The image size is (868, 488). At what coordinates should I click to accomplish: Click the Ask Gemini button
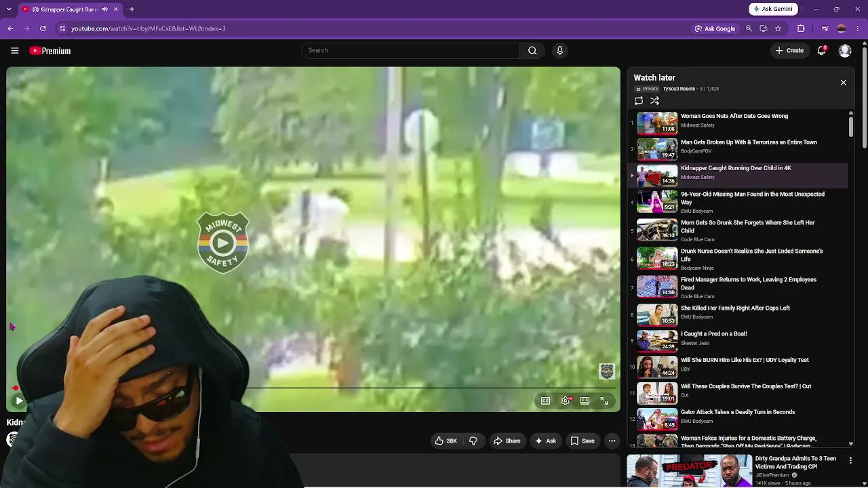[x=773, y=9]
